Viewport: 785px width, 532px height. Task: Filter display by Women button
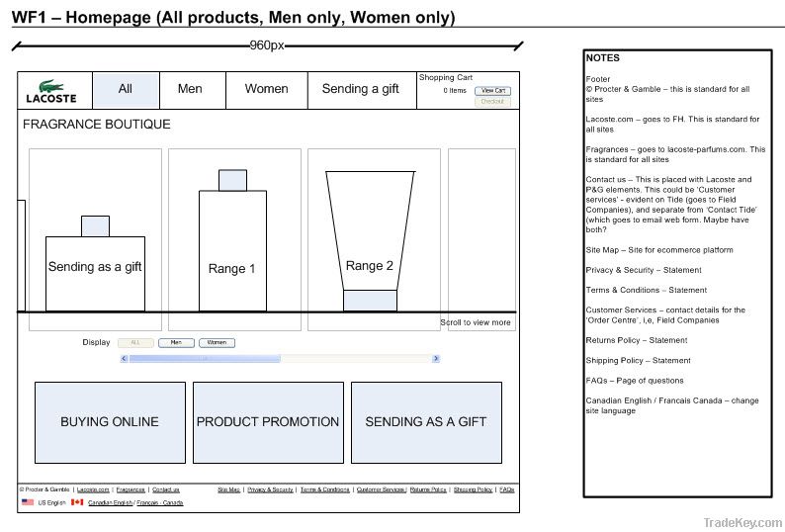tap(217, 343)
